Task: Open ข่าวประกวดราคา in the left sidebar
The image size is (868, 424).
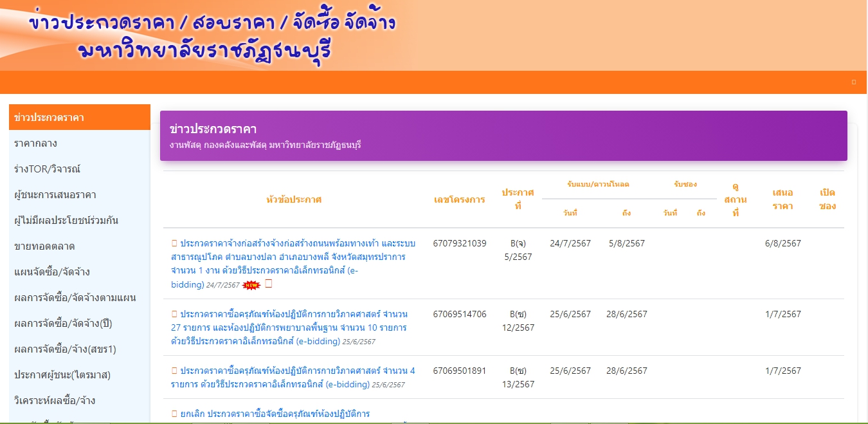Action: (80, 118)
